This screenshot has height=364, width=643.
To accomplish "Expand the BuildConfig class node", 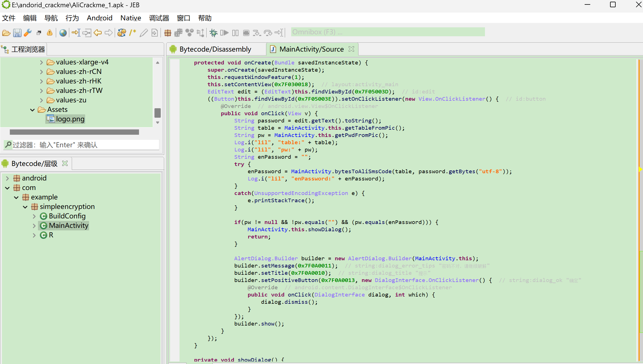I will coord(34,216).
